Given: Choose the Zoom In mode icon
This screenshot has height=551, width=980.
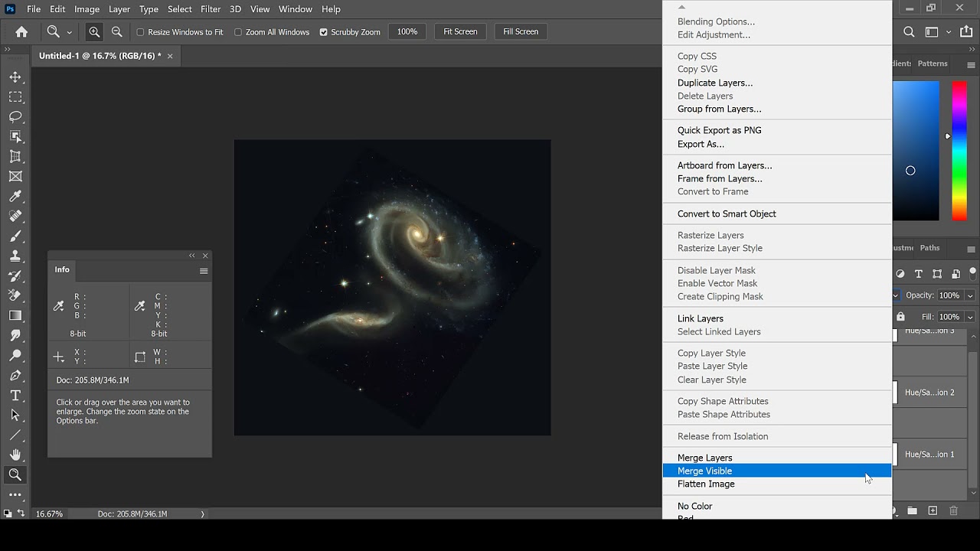Looking at the screenshot, I should pyautogui.click(x=94, y=31).
